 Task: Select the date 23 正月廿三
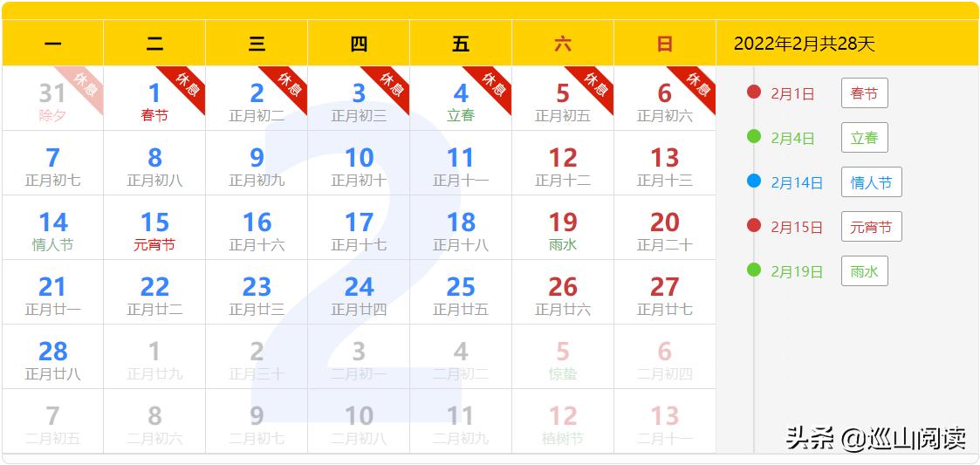click(257, 292)
